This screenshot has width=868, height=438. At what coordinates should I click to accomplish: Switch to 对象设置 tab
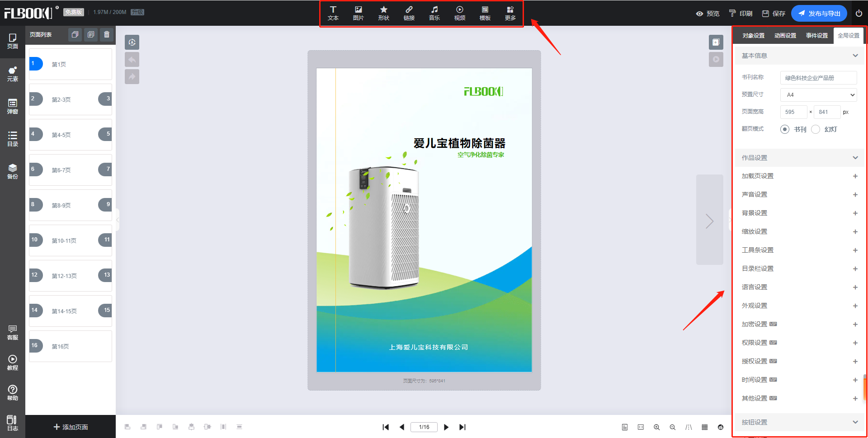[x=754, y=36]
